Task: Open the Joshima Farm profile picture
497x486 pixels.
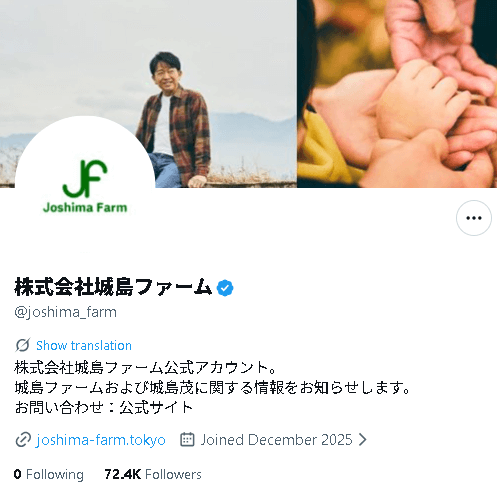Action: [x=85, y=185]
